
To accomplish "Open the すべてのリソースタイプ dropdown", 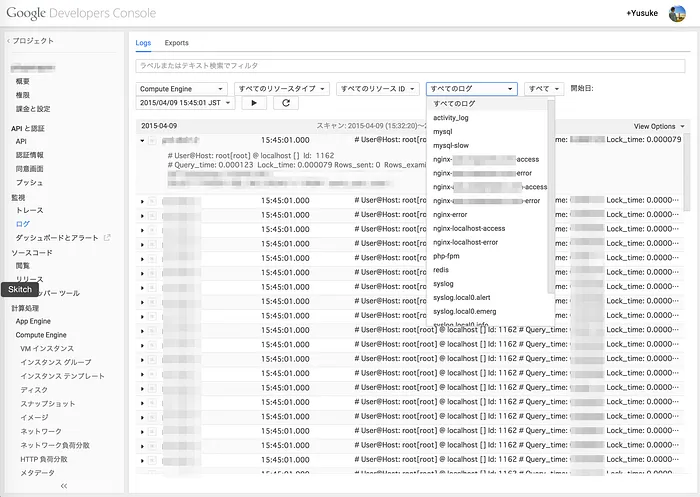I will tap(282, 89).
